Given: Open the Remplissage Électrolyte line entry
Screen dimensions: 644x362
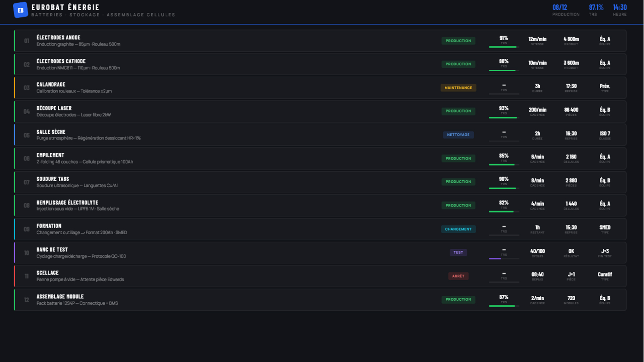Looking at the screenshot, I should click(67, 203).
